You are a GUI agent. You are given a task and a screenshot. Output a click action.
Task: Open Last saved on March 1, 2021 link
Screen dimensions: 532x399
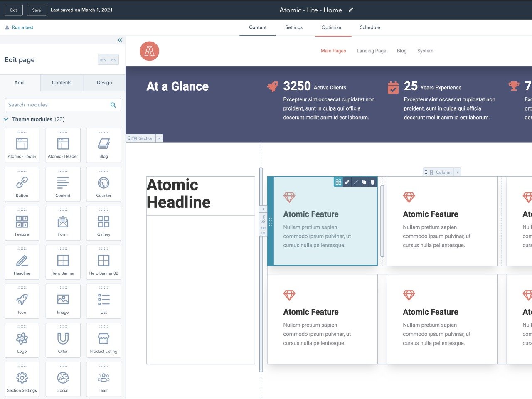coord(81,10)
